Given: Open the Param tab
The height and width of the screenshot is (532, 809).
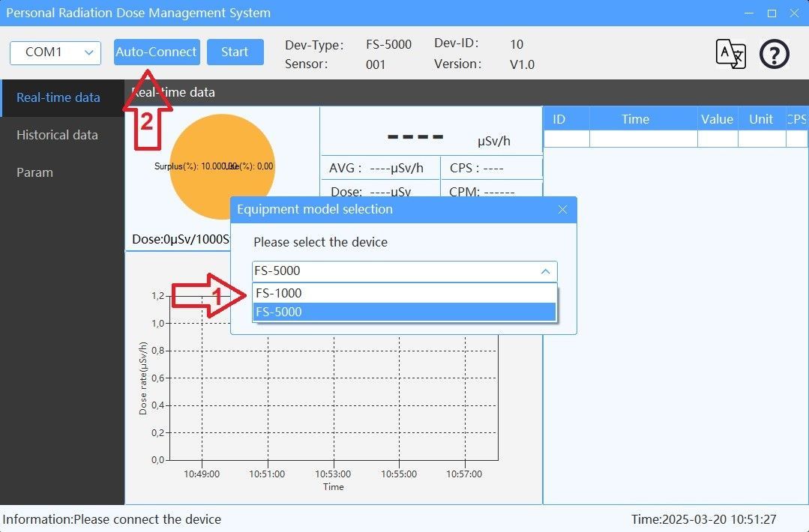Looking at the screenshot, I should (34, 172).
